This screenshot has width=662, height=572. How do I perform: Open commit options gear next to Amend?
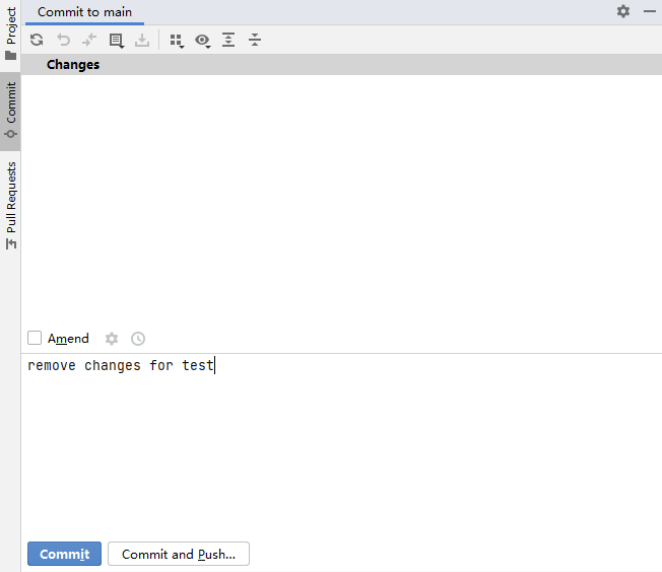pyautogui.click(x=111, y=339)
